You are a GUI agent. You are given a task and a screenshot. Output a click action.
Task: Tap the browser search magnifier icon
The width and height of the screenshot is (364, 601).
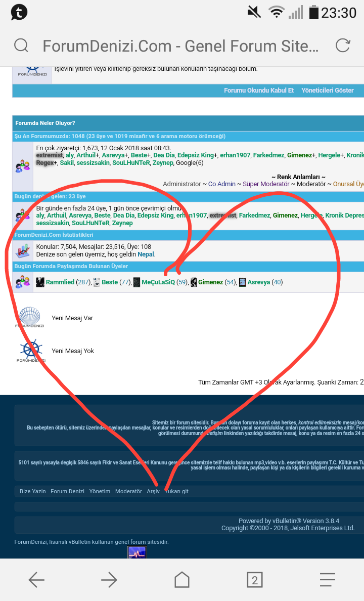[21, 46]
